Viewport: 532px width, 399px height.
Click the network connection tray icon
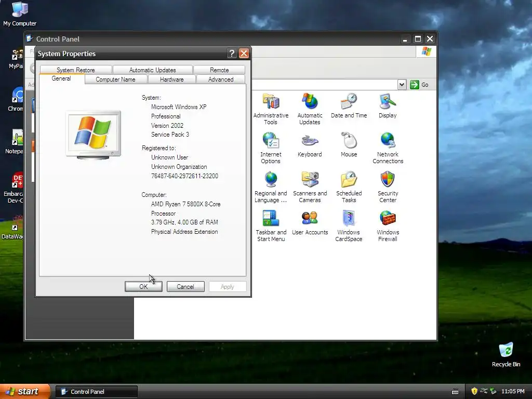484,391
